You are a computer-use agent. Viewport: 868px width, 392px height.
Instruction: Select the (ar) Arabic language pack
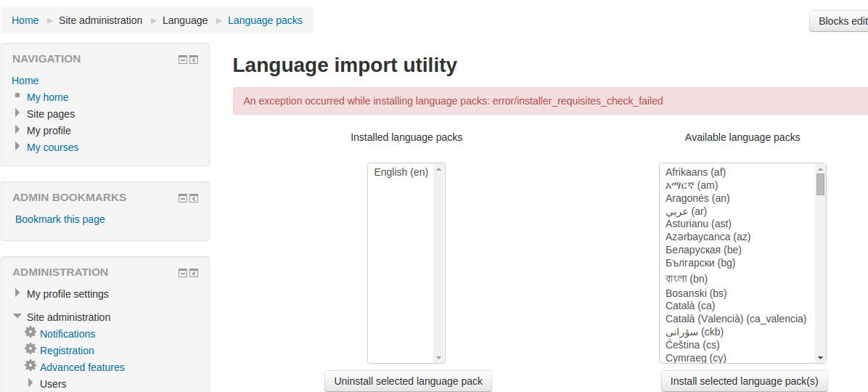point(686,211)
